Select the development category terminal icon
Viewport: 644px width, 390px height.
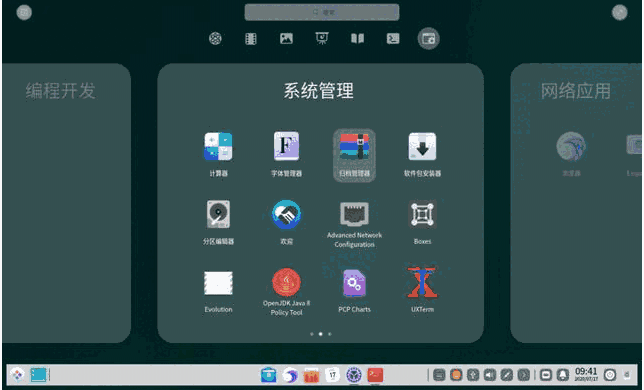[393, 39]
